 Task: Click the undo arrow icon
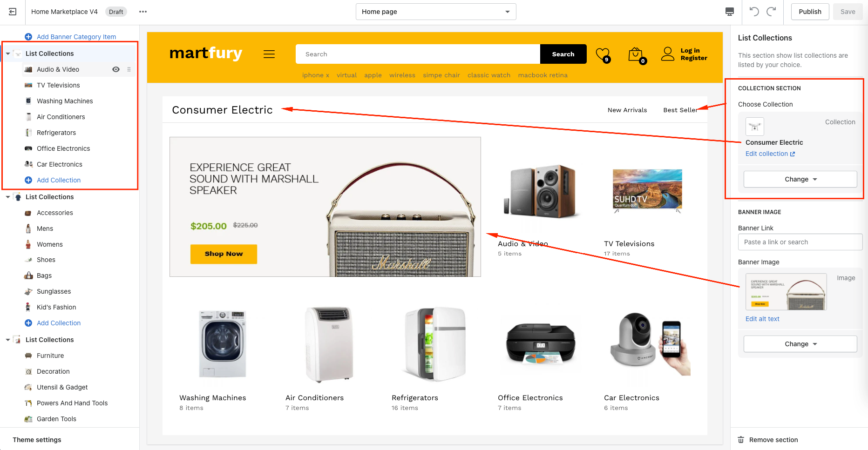(754, 12)
